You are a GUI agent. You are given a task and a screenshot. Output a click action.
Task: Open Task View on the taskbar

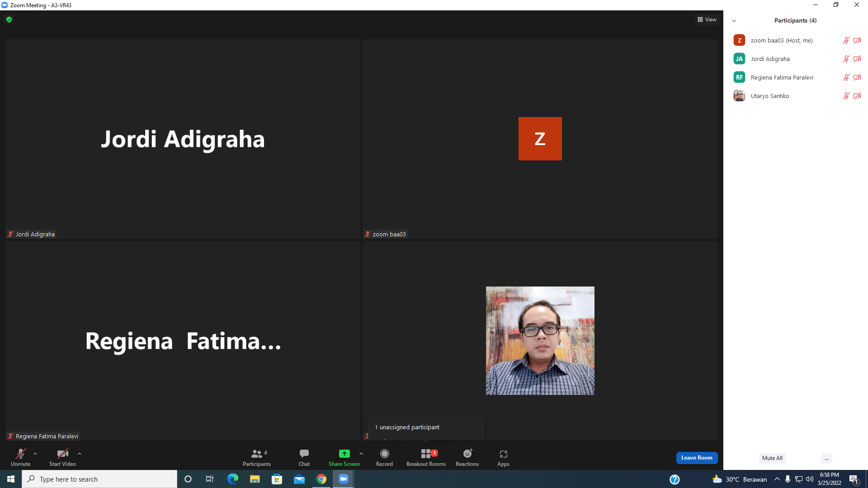[x=210, y=479]
